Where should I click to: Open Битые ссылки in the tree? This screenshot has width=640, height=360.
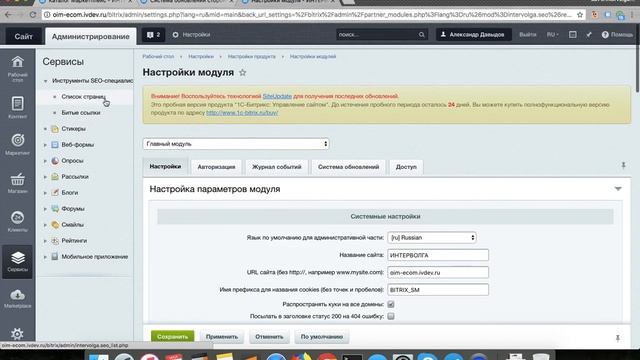point(81,113)
